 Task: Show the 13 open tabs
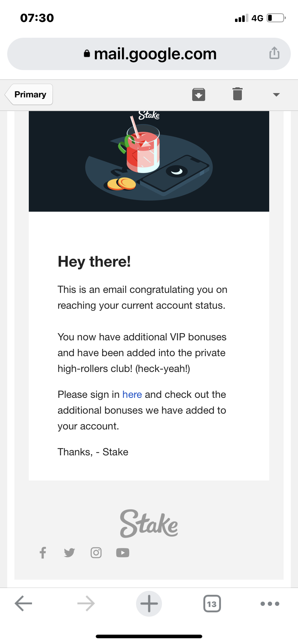click(x=212, y=604)
